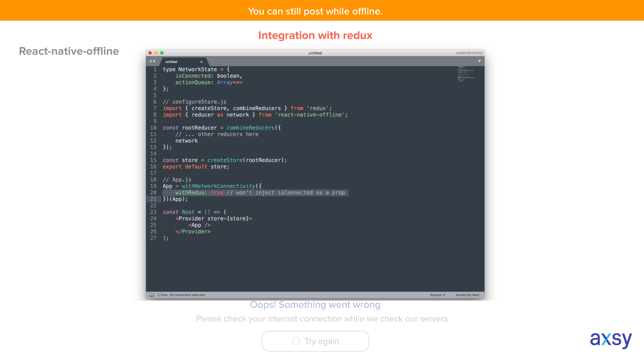Viewport: 644px width, 362px height.
Task: Click the 'const Root = () => (' line
Action: click(194, 212)
